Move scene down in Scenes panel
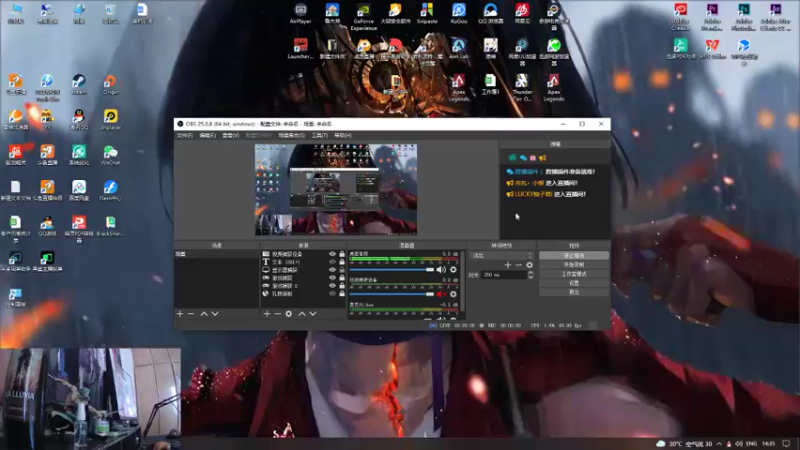Viewport: 800px width, 450px height. [x=215, y=314]
